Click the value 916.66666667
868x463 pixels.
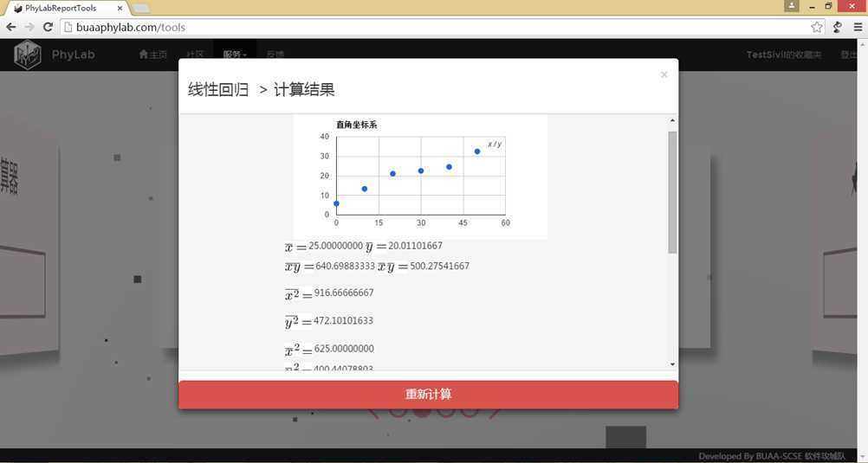[344, 293]
